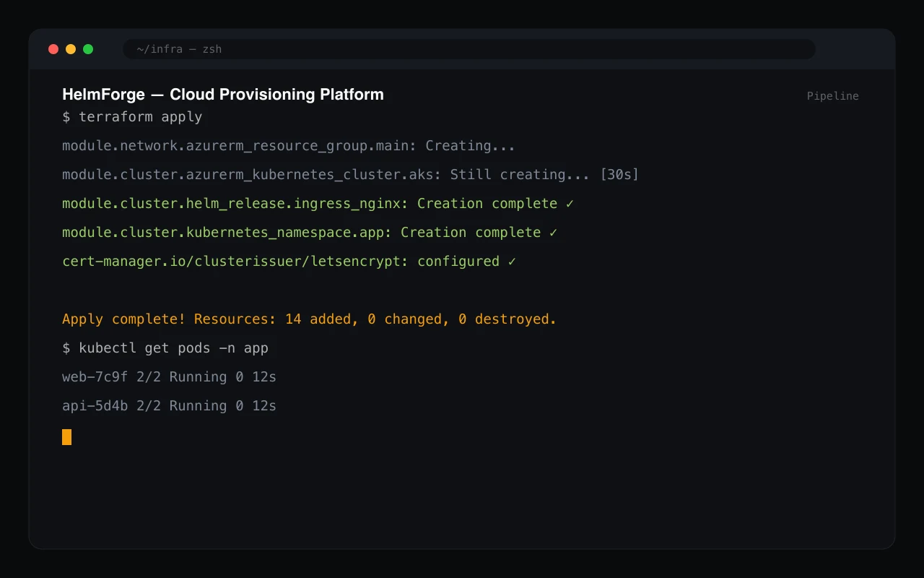Click the azurerm_resource_group.main Creating line
This screenshot has width=924, height=578.
289,146
